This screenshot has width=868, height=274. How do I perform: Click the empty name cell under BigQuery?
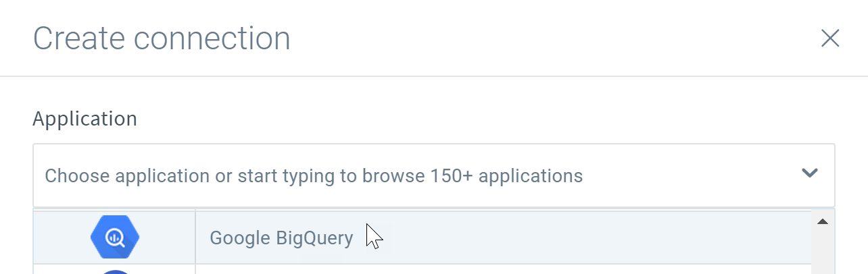pyautogui.click(x=504, y=270)
